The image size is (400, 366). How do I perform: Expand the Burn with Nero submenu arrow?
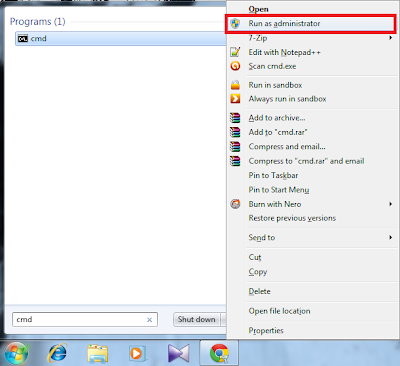pyautogui.click(x=390, y=204)
